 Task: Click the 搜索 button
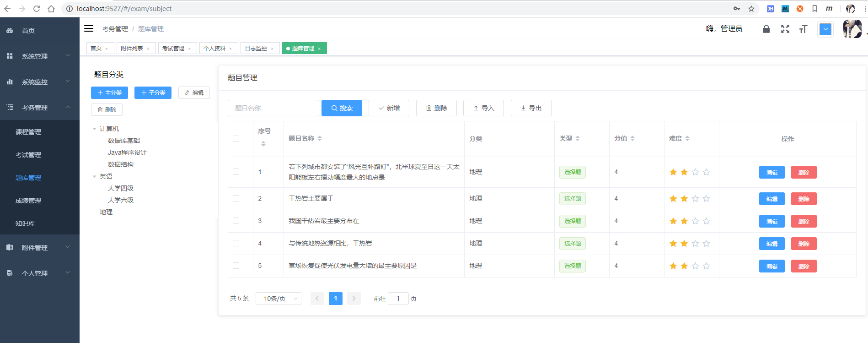(342, 108)
